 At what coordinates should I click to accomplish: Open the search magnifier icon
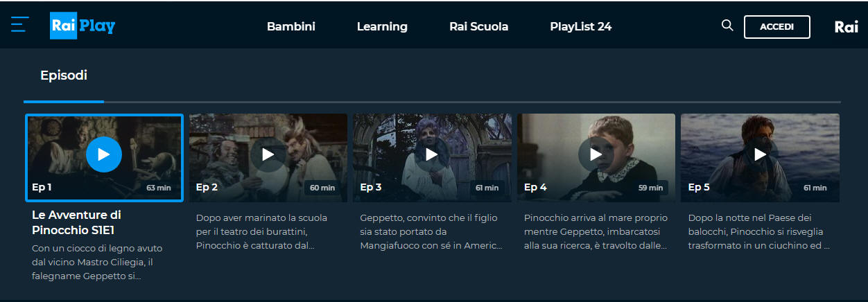tap(727, 26)
